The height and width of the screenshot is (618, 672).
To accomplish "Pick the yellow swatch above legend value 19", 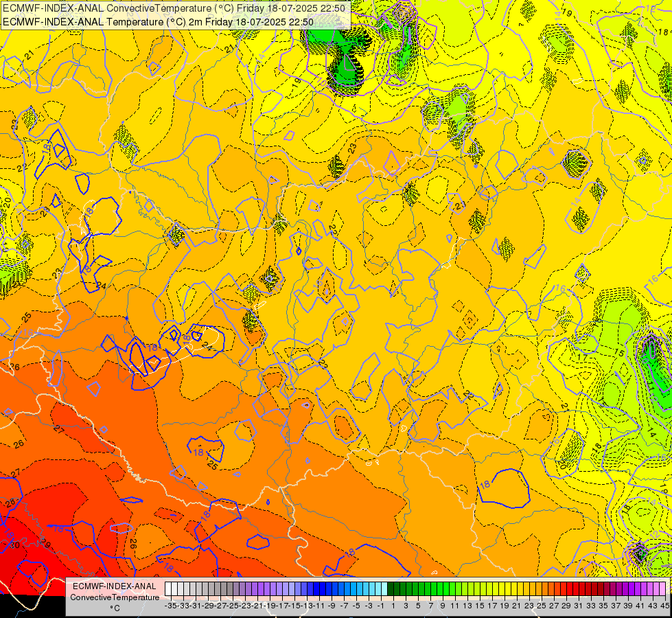I will [502, 589].
